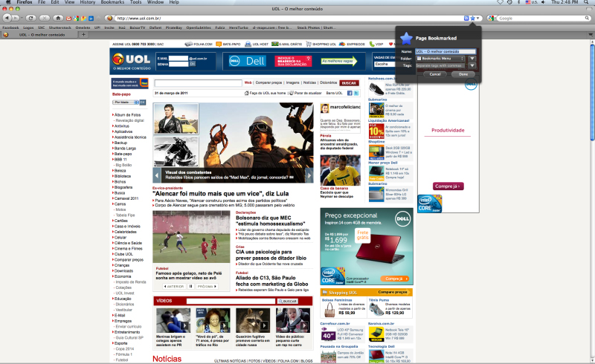Click the Bate-papo chat bubble icon
This screenshot has width=595, height=364.
click(x=219, y=44)
